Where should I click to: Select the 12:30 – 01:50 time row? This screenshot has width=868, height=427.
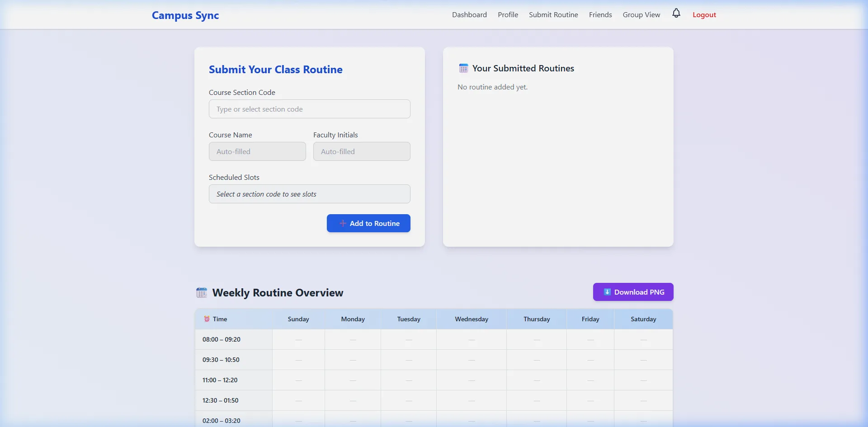(434, 400)
